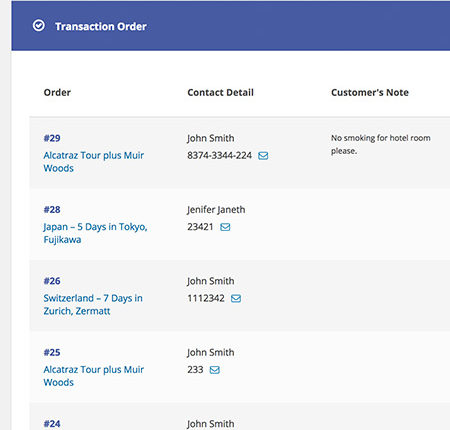Viewport: 450px width, 430px height.
Task: Click the Transaction Order check-circle icon
Action: 39,26
